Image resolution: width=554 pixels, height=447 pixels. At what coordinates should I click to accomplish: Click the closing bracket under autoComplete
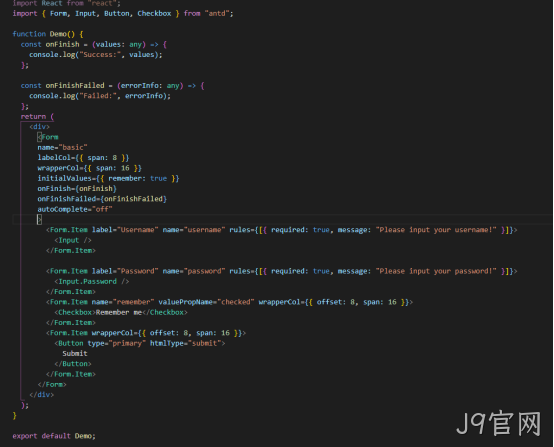pos(40,219)
